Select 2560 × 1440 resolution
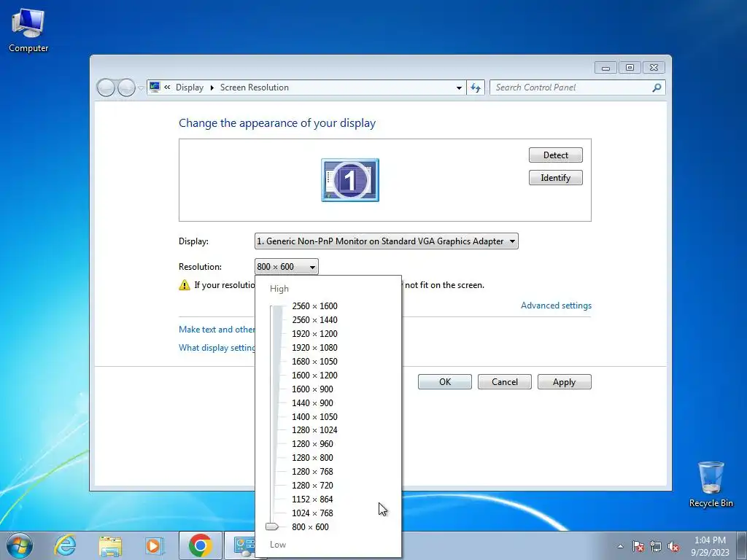 click(314, 320)
